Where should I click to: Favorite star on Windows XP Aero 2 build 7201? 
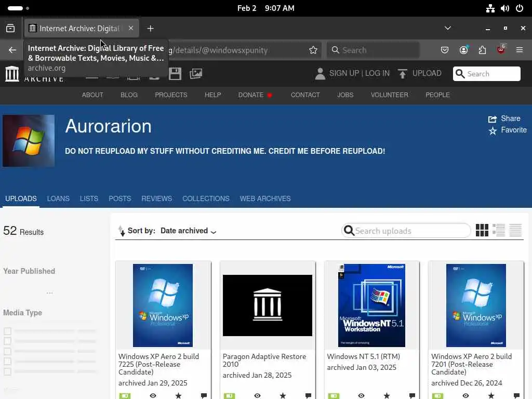[491, 395]
